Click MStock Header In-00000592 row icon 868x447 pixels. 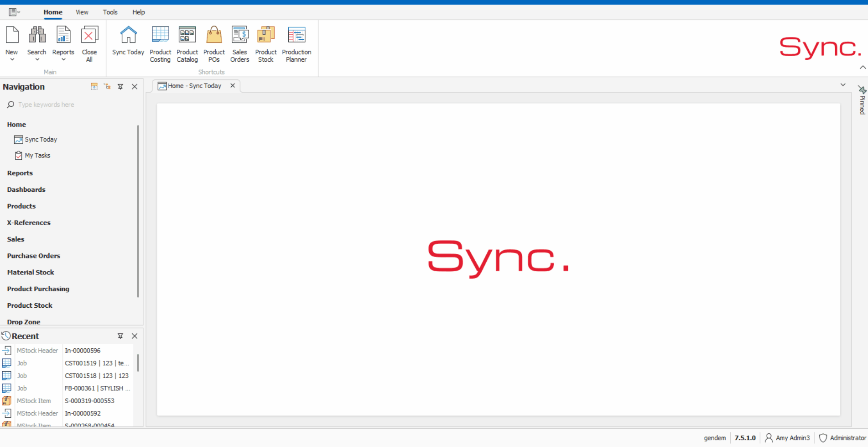pyautogui.click(x=7, y=413)
